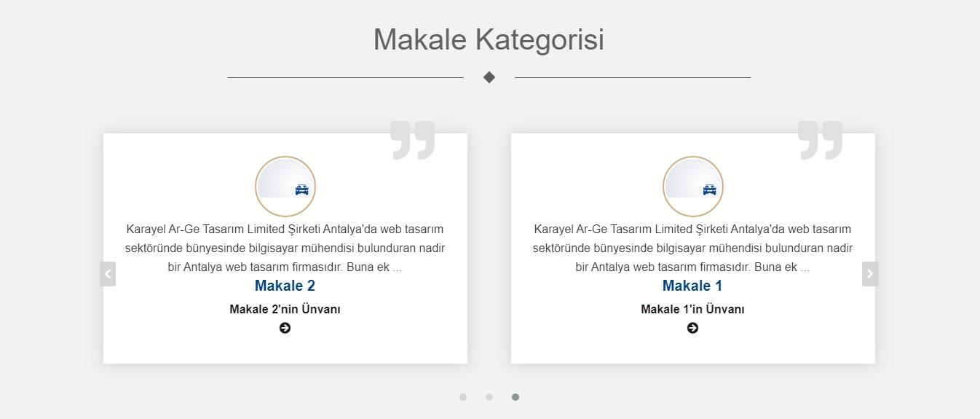Click the circular thumbnail in the Makale 1 card
The image size is (980, 419).
[x=693, y=187]
